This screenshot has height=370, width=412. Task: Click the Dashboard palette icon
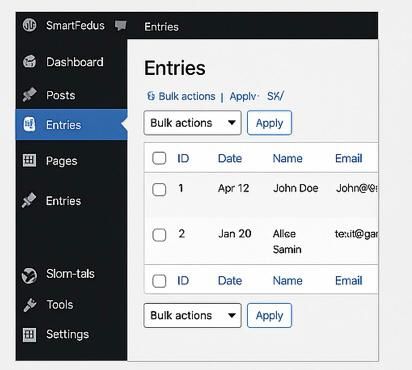29,62
